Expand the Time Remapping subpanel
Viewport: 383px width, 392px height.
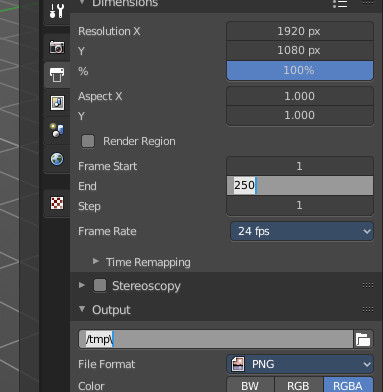(96, 261)
